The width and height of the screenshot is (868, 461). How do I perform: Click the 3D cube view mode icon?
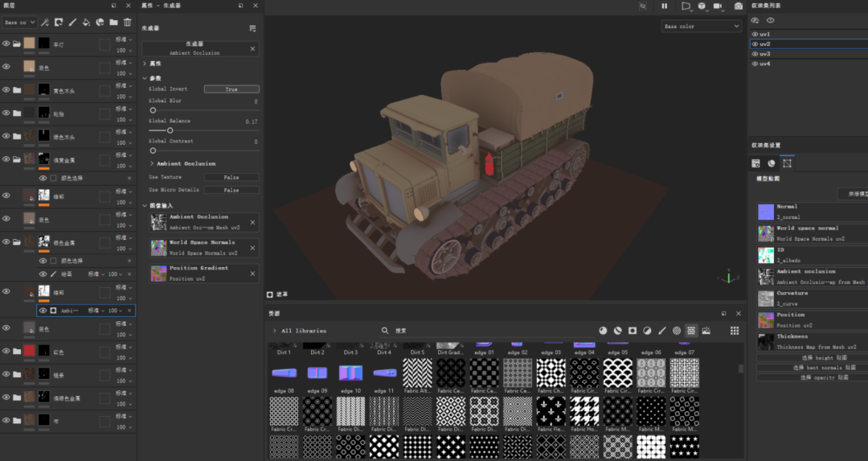point(702,6)
